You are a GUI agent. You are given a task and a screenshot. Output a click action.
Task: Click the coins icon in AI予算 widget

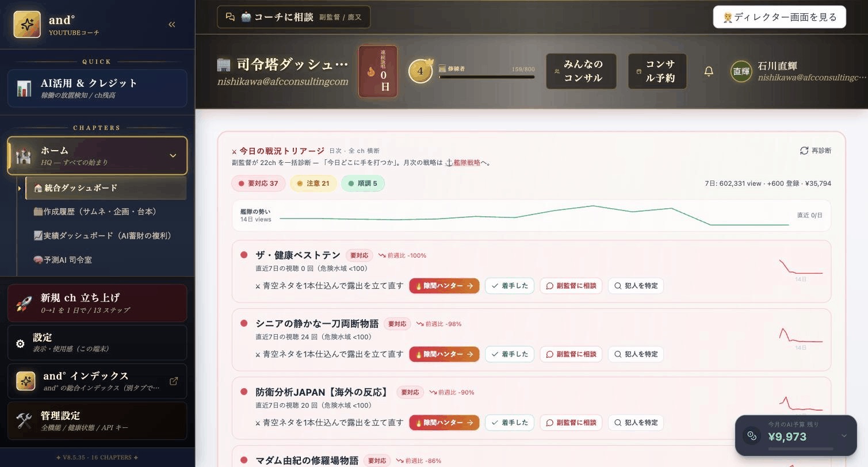coord(752,436)
